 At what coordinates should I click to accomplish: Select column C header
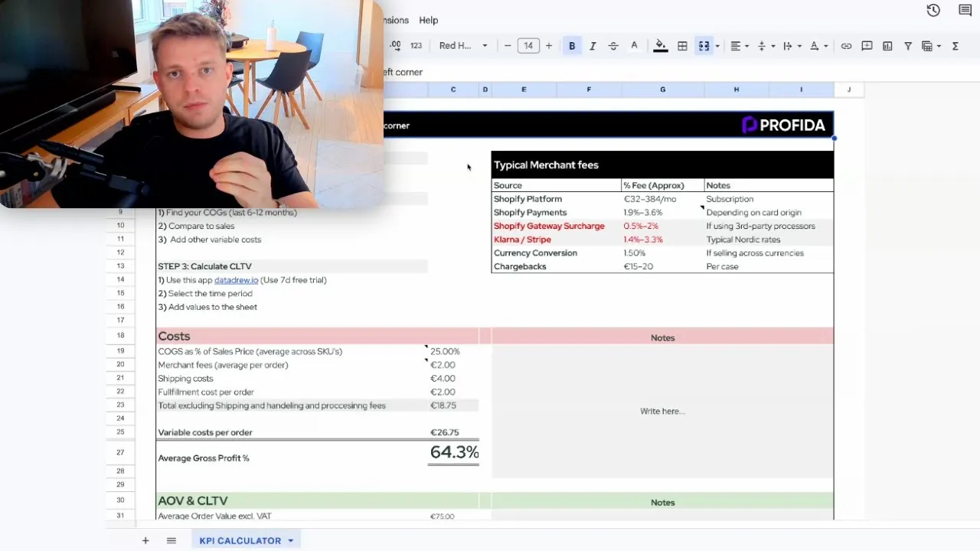click(453, 90)
